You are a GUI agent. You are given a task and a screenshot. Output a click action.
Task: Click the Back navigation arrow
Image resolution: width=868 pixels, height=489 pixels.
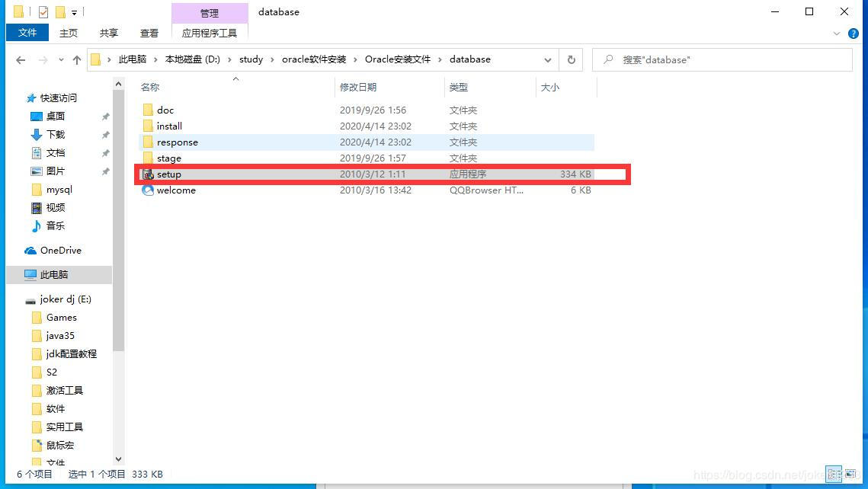[21, 59]
